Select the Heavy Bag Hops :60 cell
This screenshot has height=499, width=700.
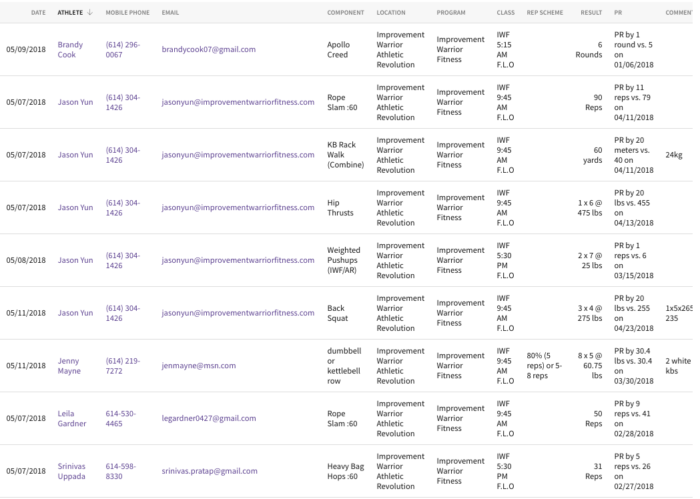[x=346, y=471]
